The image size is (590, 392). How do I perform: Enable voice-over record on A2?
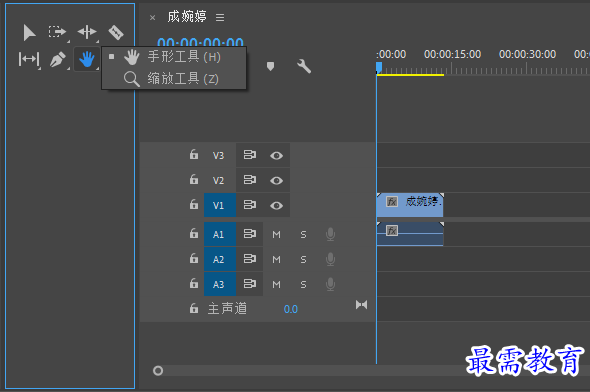[x=330, y=259]
